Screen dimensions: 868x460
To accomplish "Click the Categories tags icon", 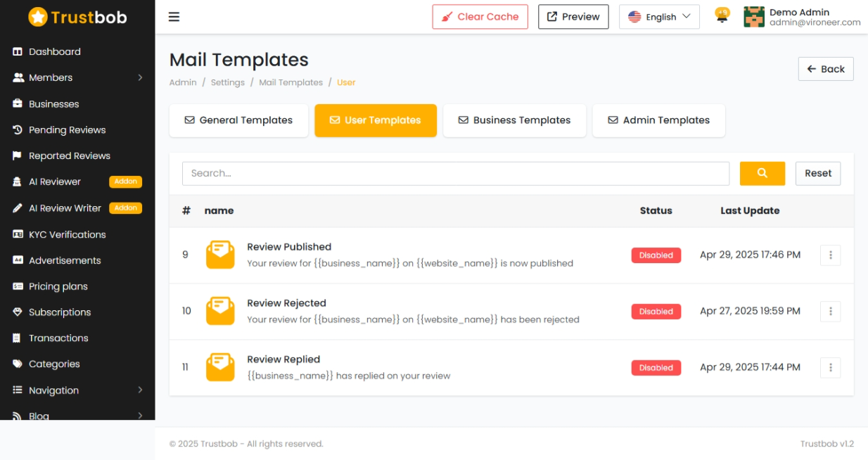I will coord(18,364).
